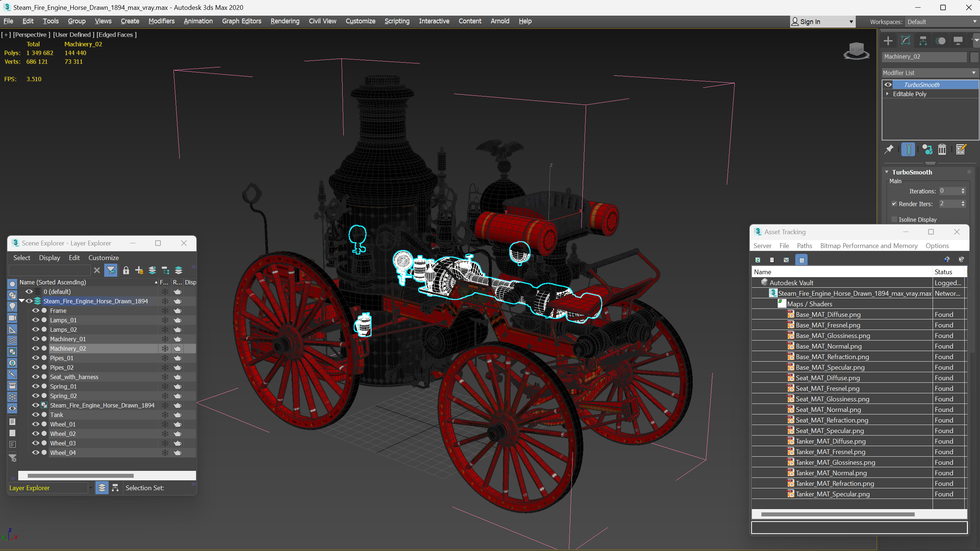Screen dimensions: 980x551
Task: Open the Sign In dropdown
Action: (x=823, y=22)
